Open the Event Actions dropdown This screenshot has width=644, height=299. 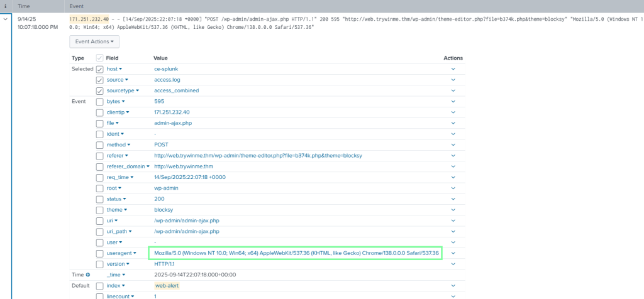coord(94,41)
